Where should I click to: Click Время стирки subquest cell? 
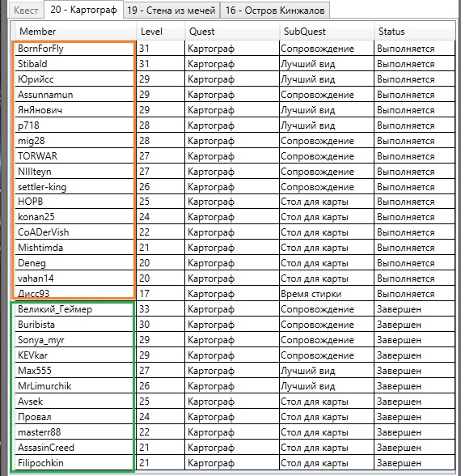tap(327, 294)
